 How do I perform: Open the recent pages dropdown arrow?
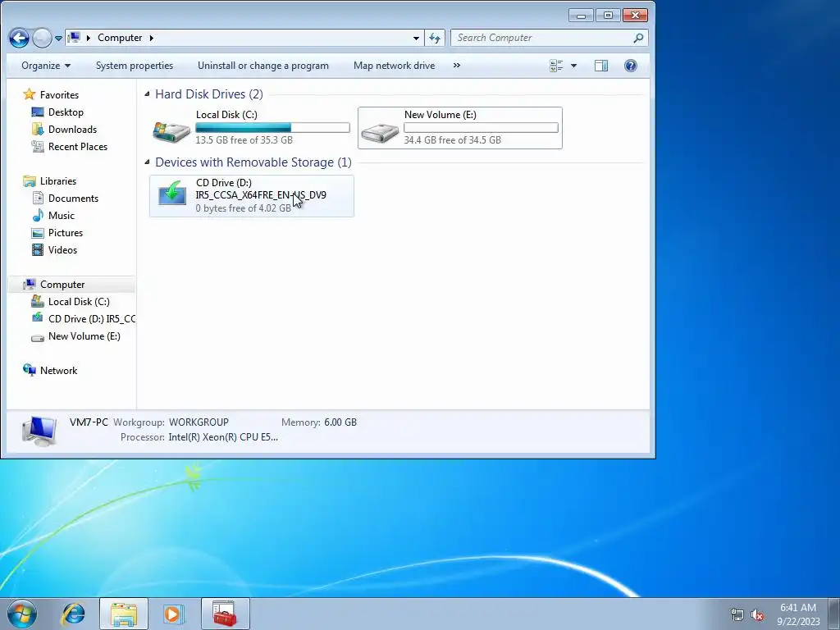tap(58, 39)
